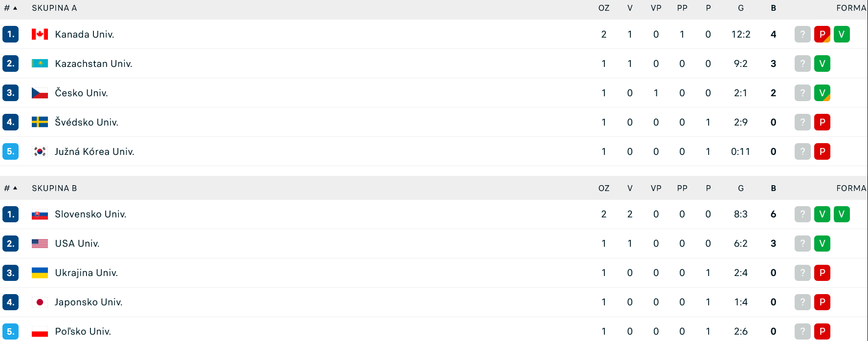
Task: Click Švédsko Univ. red P form badge
Action: (x=822, y=122)
